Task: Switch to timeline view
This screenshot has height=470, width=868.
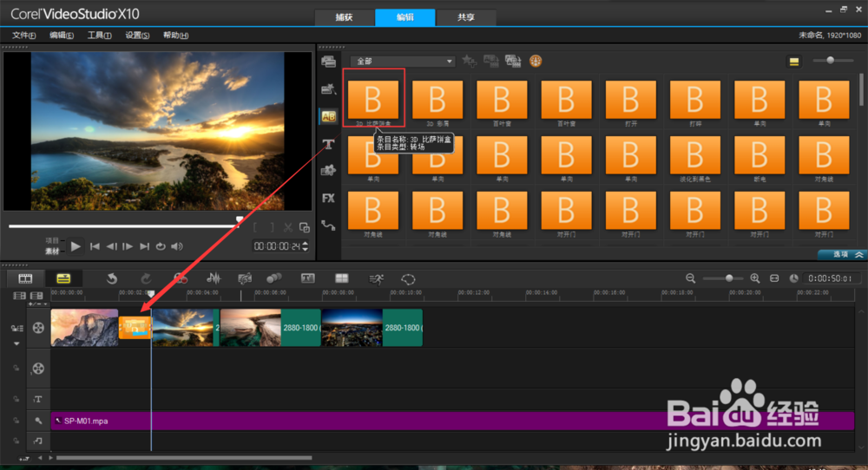Action: (x=63, y=278)
